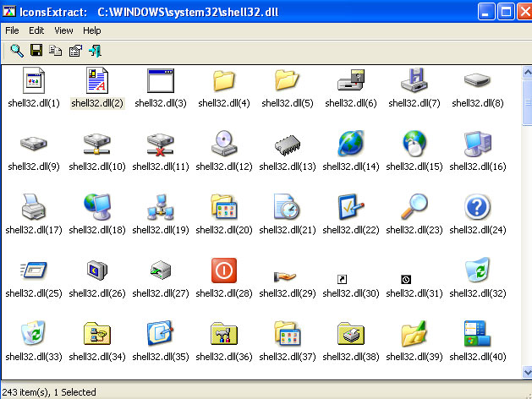Image resolution: width=532 pixels, height=399 pixels.
Task: Select the empty recycle bin icon shell32.dll(32)
Action: pos(478,270)
